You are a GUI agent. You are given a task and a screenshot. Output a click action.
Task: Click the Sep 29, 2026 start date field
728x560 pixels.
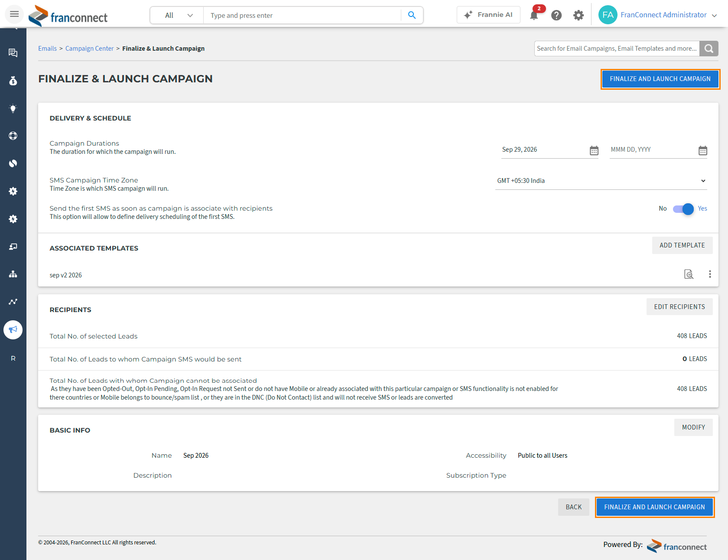click(x=544, y=150)
